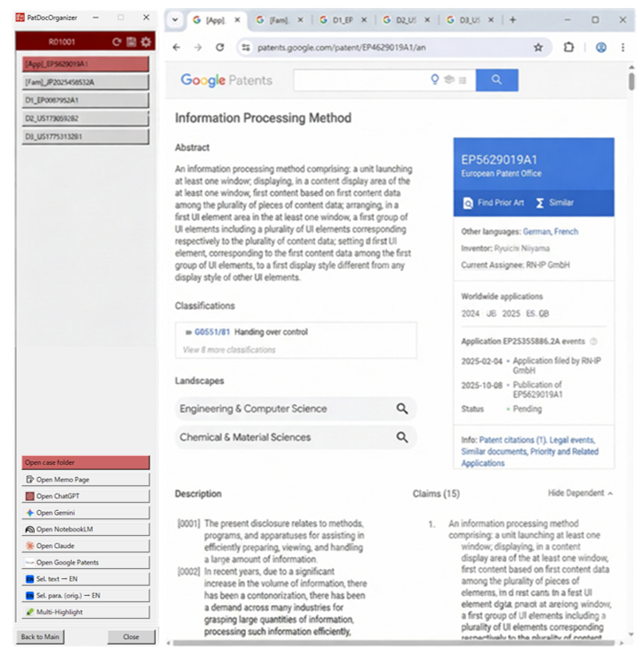Click the Open Google Patents button
This screenshot has height=663, width=644.
click(86, 563)
